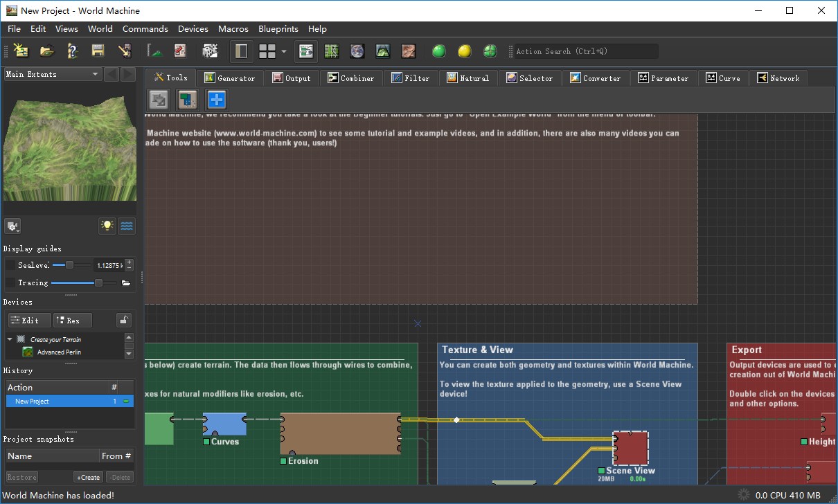Click the yellow sphere build icon
The width and height of the screenshot is (838, 504).
click(x=464, y=51)
